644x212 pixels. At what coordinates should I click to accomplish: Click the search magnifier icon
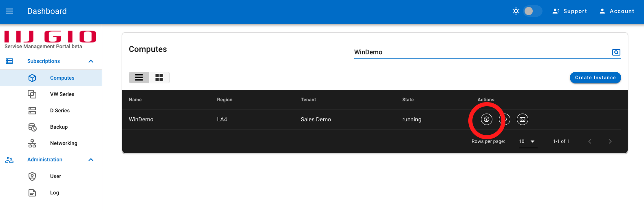coord(616,52)
